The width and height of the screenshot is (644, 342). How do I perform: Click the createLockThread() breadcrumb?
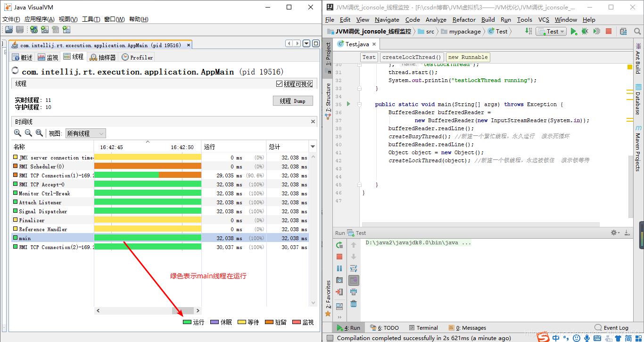pyautogui.click(x=412, y=57)
